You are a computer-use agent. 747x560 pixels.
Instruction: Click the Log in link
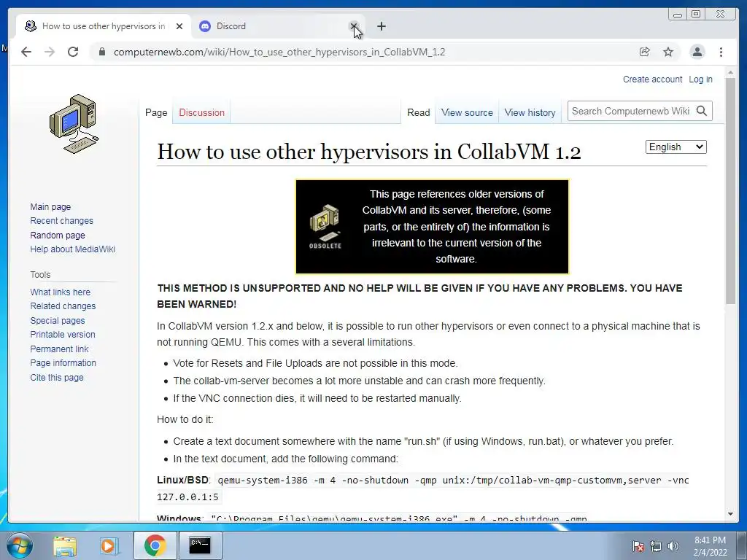point(700,79)
